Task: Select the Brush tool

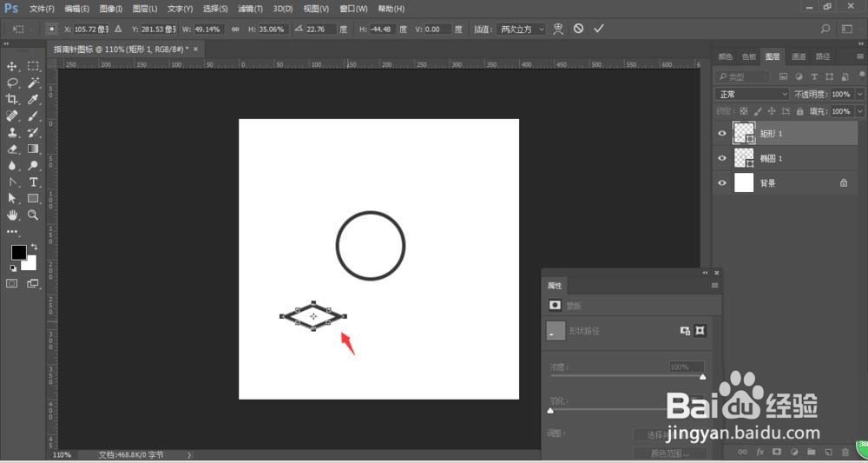Action: point(33,116)
